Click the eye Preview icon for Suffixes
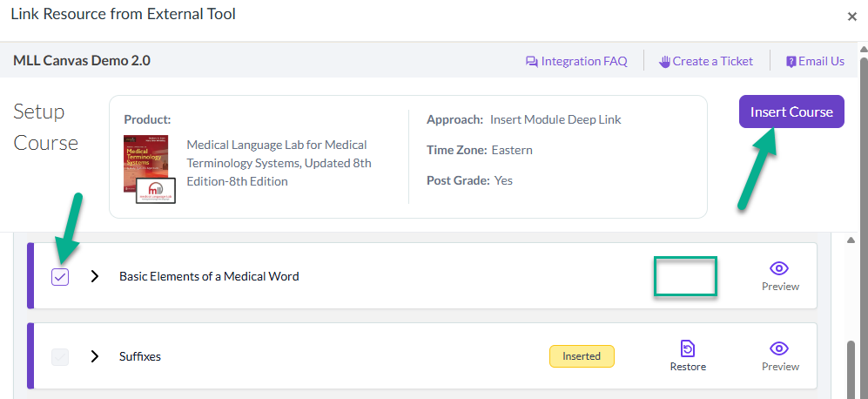 click(779, 348)
